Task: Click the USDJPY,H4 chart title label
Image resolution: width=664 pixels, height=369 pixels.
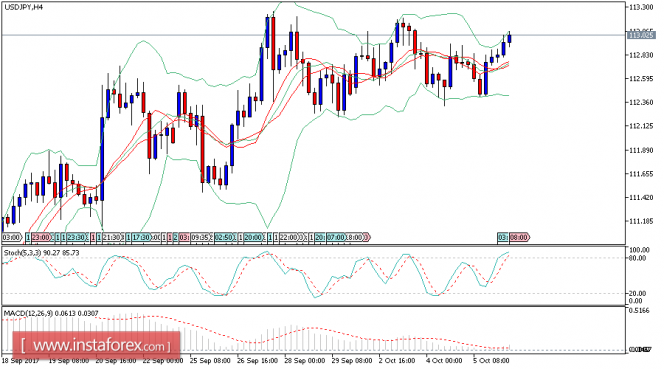Action: click(23, 7)
